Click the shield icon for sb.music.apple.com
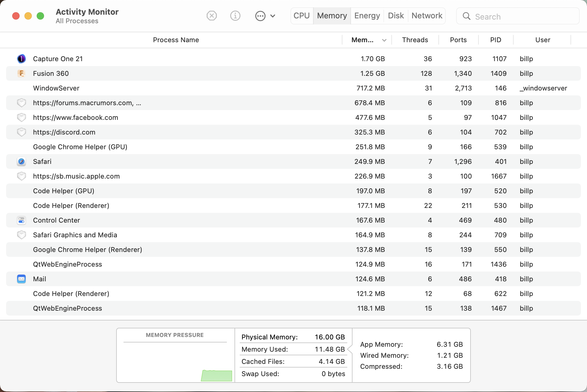587x392 pixels. click(x=21, y=176)
